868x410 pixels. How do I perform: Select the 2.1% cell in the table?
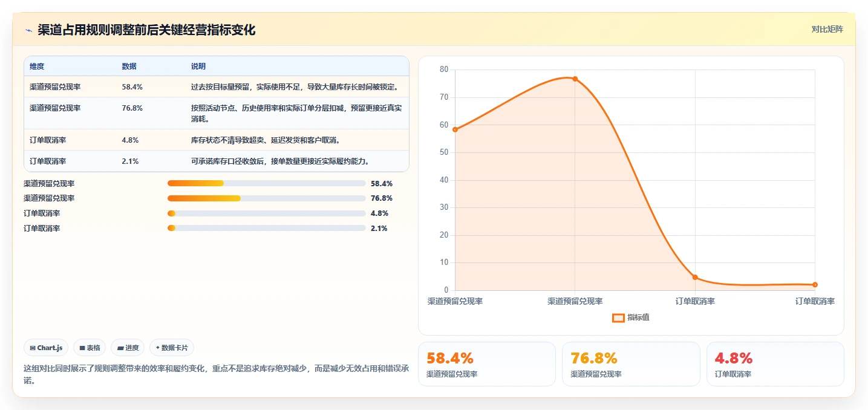click(130, 161)
